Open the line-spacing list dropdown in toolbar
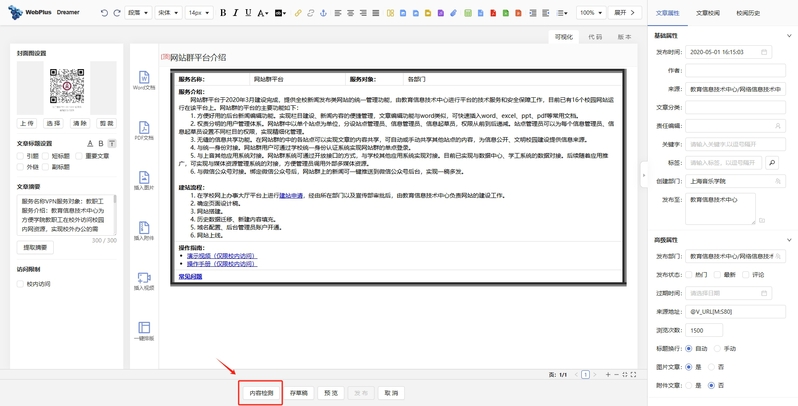Screen dimensions: 798x406 click(562, 13)
